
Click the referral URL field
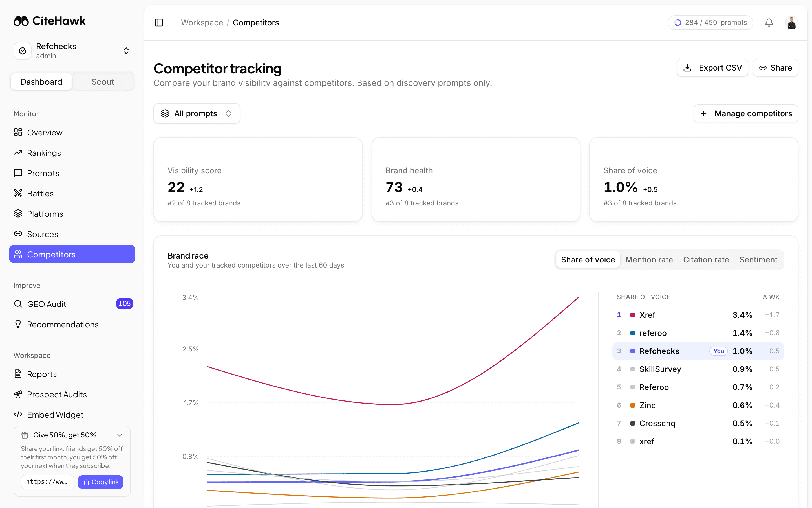pos(47,482)
